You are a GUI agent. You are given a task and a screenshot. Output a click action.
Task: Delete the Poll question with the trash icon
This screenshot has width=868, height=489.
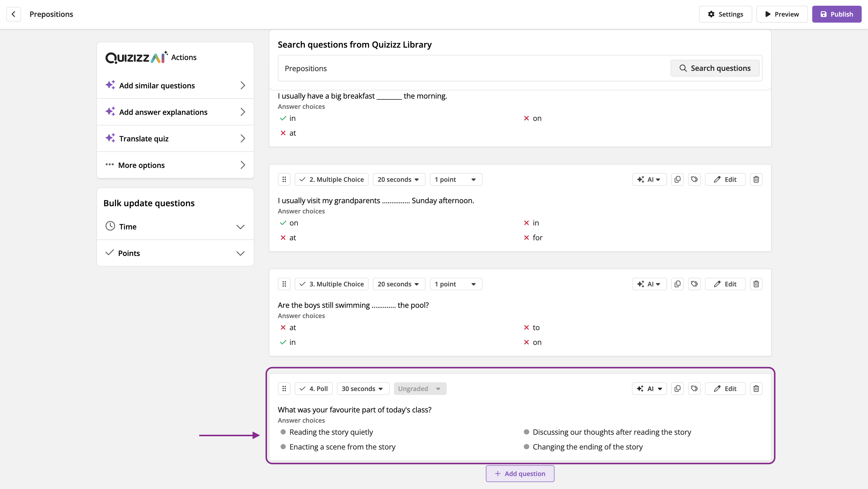[x=756, y=389]
